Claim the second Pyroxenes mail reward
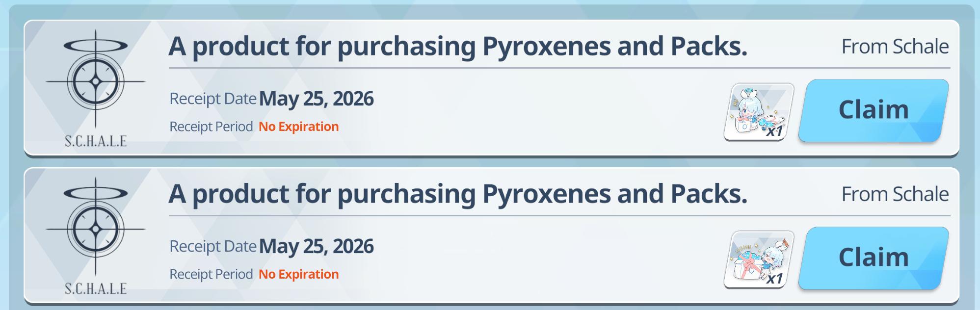The image size is (980, 310). pos(874,258)
